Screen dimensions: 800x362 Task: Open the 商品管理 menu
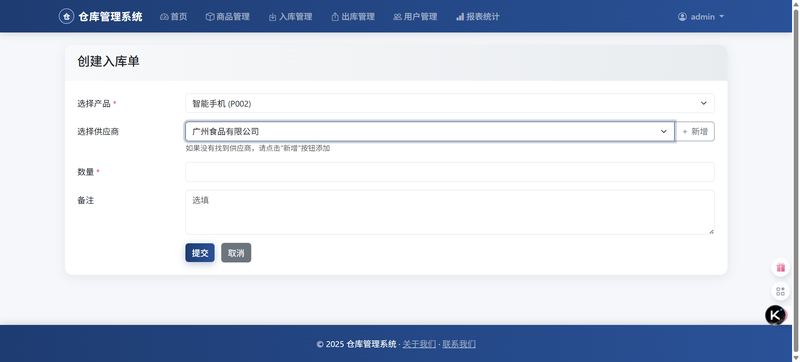pyautogui.click(x=228, y=17)
